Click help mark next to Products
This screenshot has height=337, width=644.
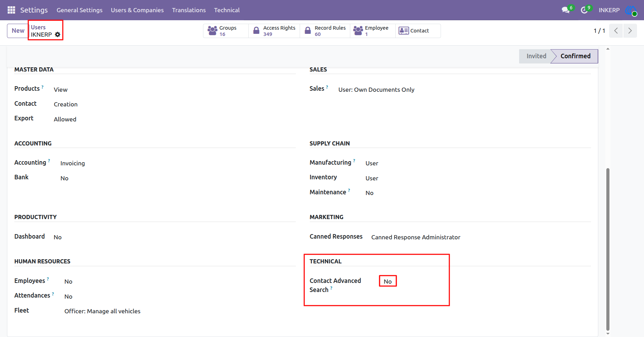(43, 87)
